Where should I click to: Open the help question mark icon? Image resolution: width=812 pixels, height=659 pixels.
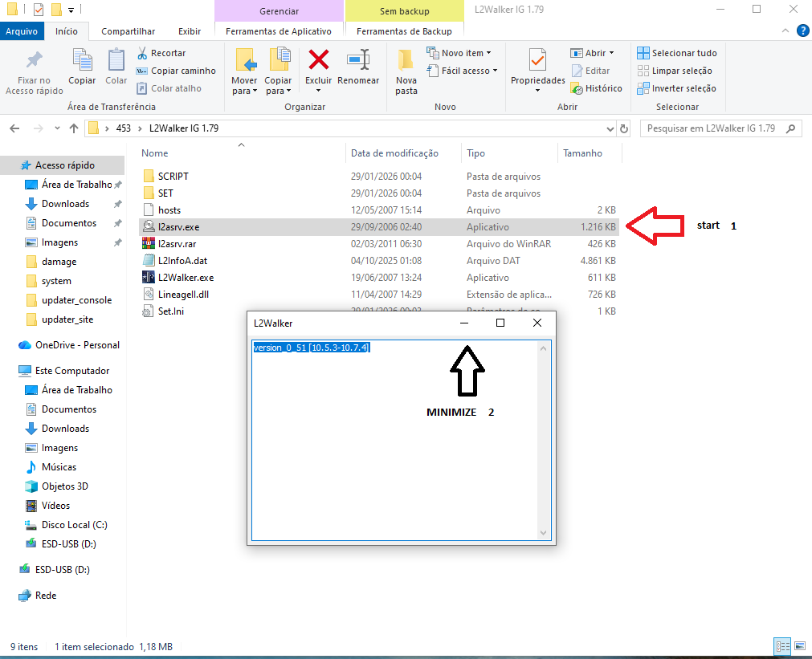[802, 31]
